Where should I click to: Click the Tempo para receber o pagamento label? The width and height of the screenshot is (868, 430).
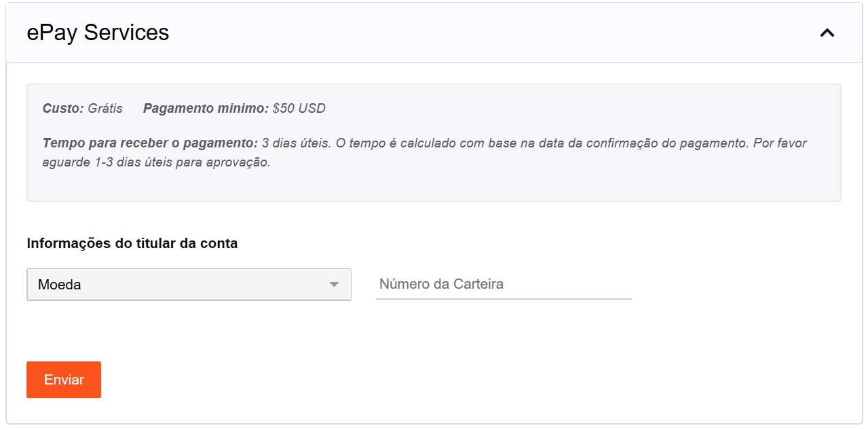click(150, 143)
